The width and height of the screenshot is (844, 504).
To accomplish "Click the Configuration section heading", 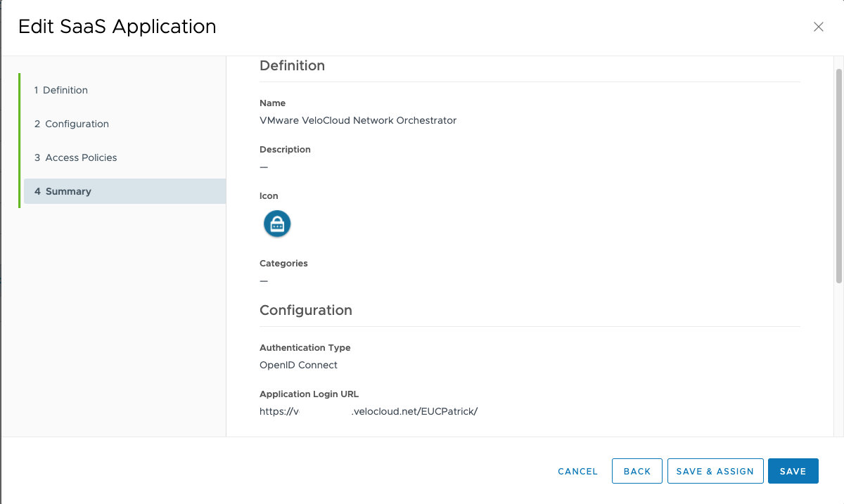I will point(306,310).
